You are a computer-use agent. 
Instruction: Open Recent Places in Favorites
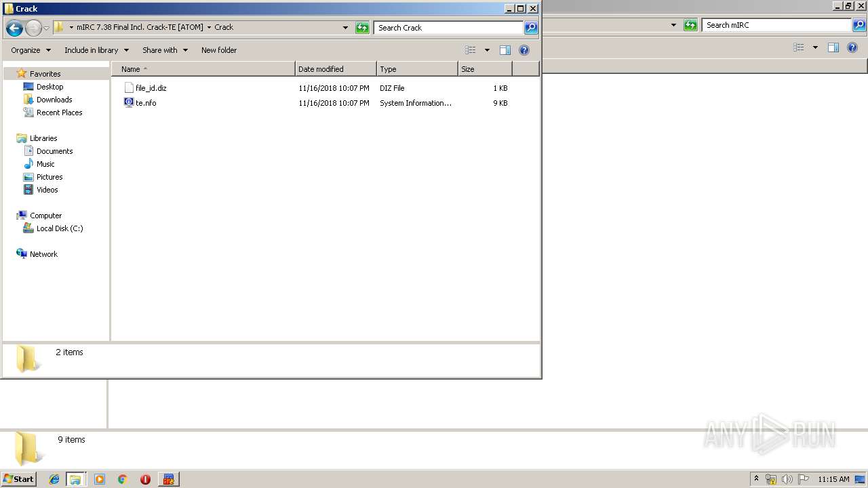(x=59, y=113)
